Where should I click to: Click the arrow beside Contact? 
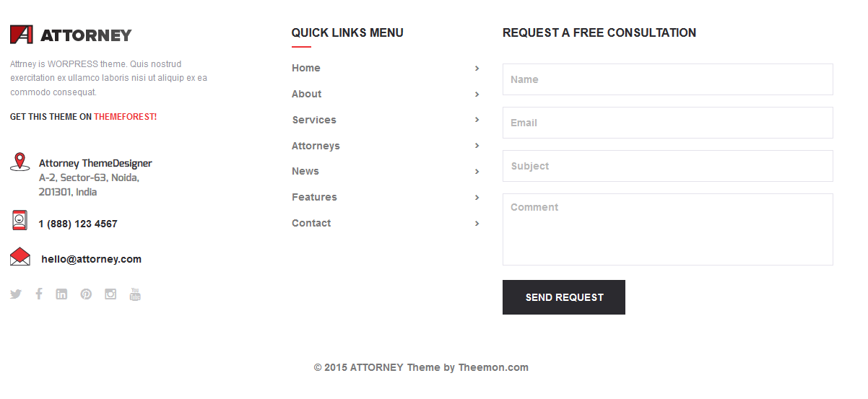pyautogui.click(x=477, y=224)
